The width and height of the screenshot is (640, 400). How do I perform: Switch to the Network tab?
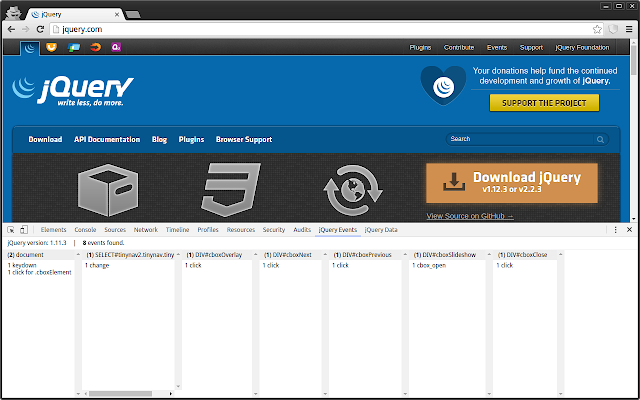click(145, 230)
